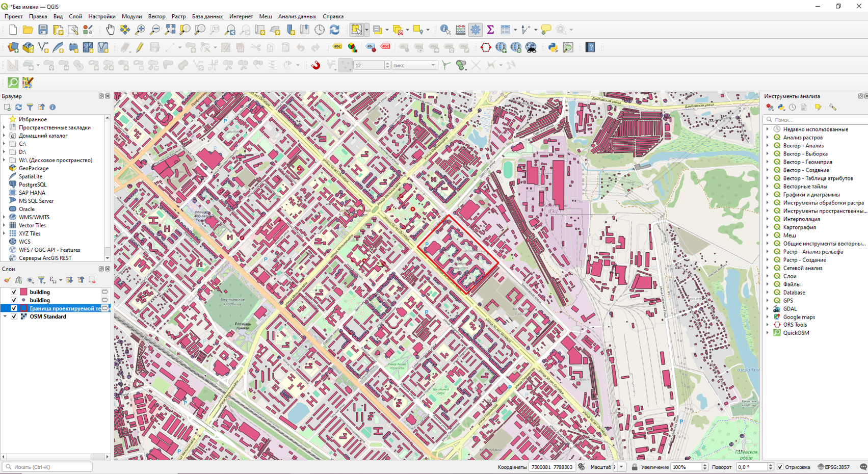Uncheck the OSM Standard layer visibility
The image size is (868, 474).
click(x=14, y=317)
